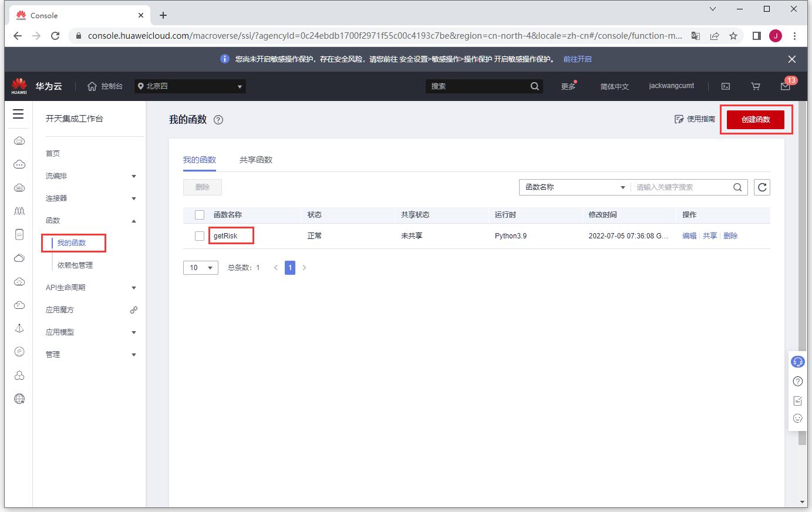Click the floating help question icon

click(797, 381)
